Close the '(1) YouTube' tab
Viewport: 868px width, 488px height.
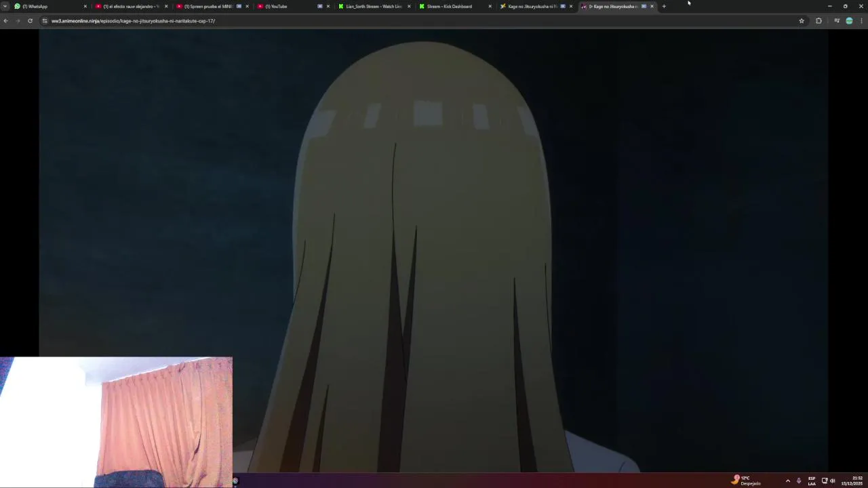(328, 6)
